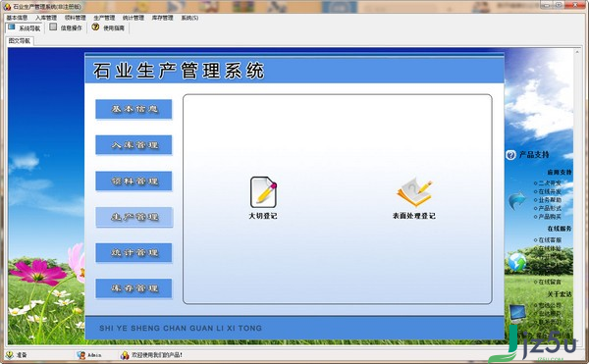
Task: Open the 基本信息 menu
Action: 17,18
